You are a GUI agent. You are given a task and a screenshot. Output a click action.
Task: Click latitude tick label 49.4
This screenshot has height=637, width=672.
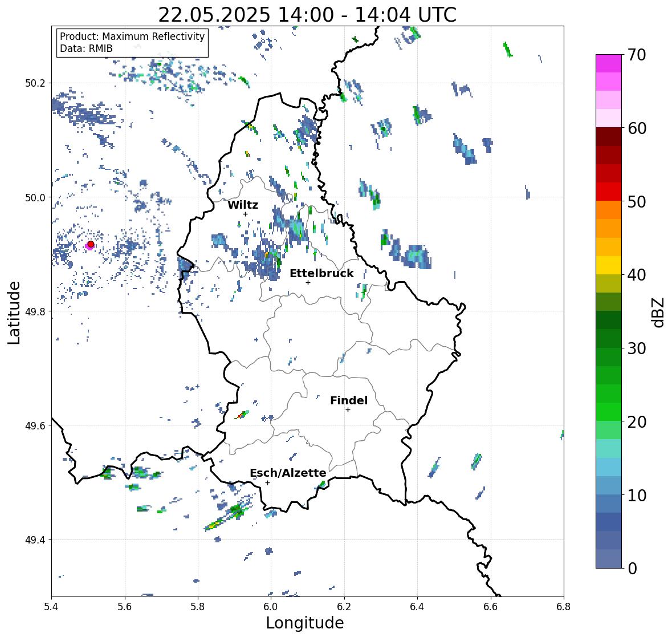(35, 539)
